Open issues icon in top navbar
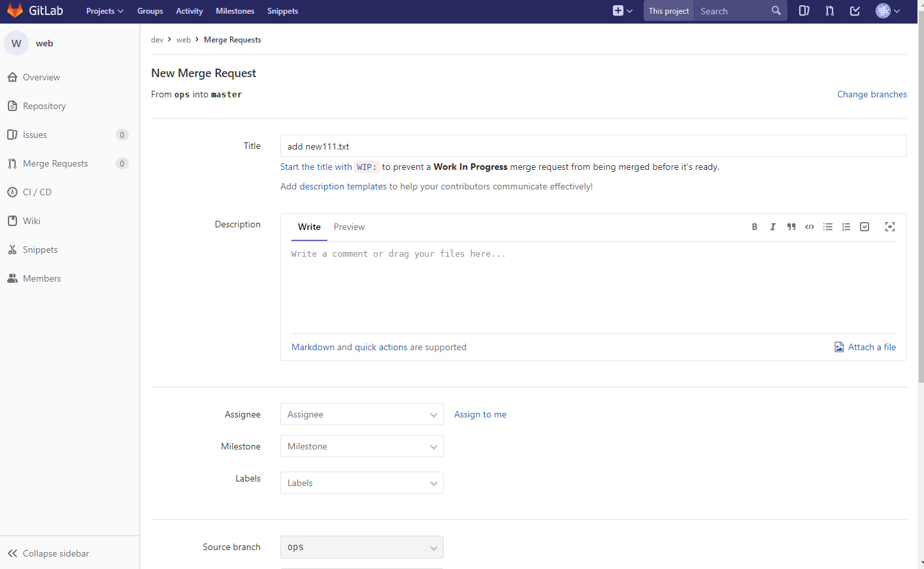This screenshot has width=924, height=569. tap(804, 10)
